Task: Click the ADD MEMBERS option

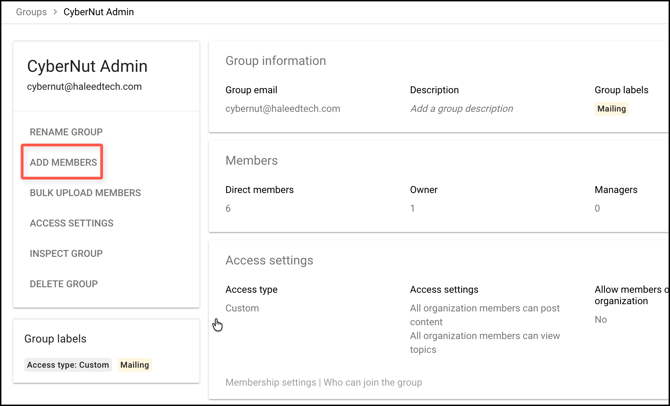Action: 63,162
